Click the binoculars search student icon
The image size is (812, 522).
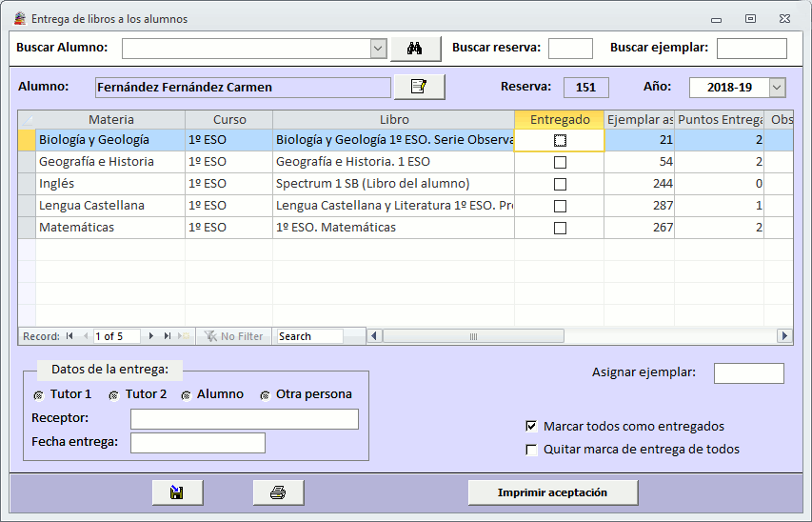pyautogui.click(x=415, y=49)
